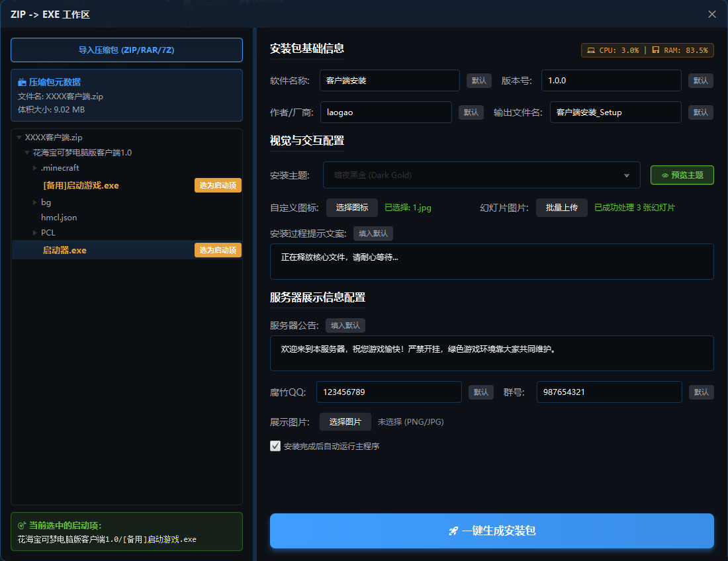
Task: Reset output filename with its 默认 button
Action: coord(701,112)
